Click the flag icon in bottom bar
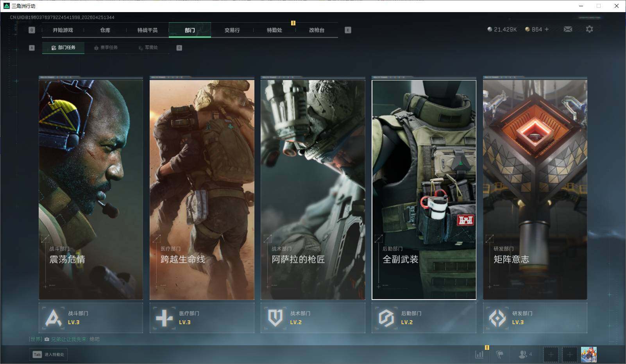Viewport: 626px width, 364px height. pos(499,355)
